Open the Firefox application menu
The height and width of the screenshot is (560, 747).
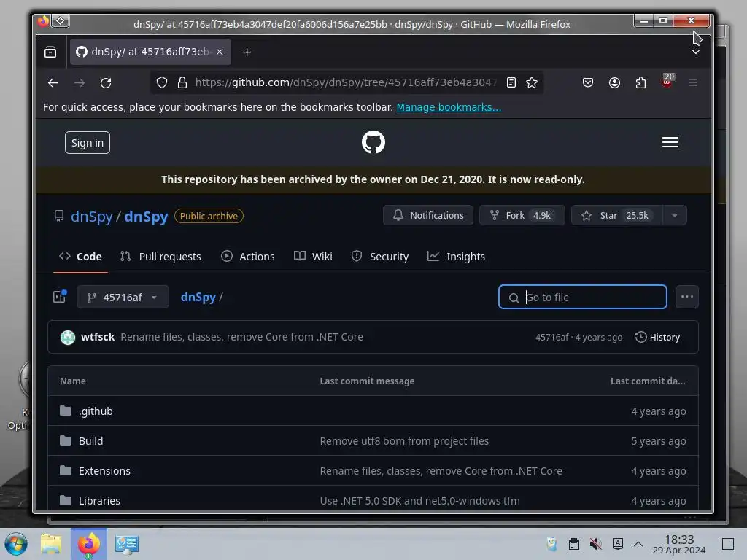pyautogui.click(x=693, y=83)
